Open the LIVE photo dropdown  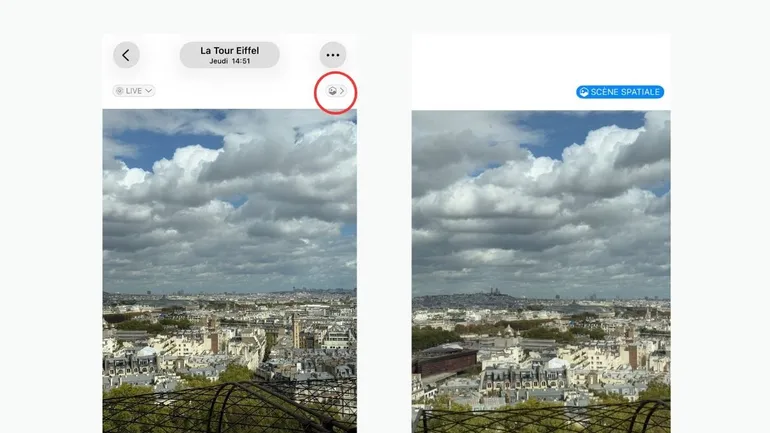[134, 91]
